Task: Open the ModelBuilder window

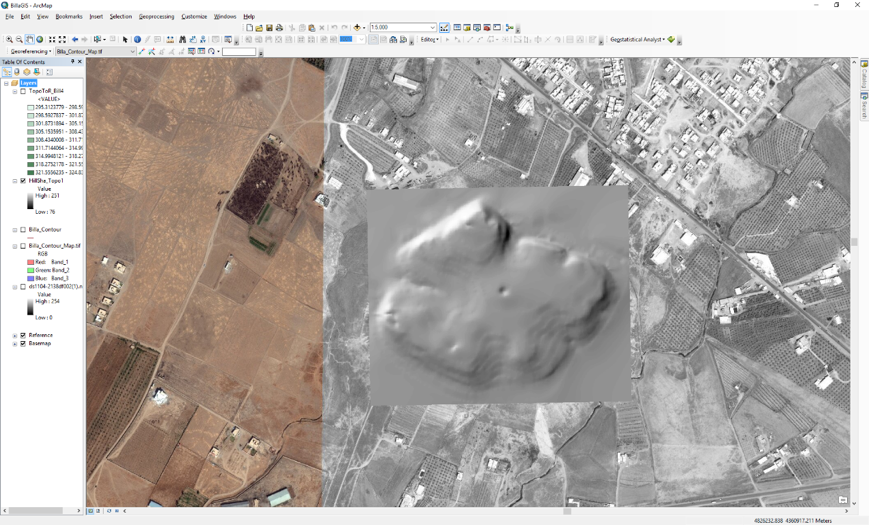Action: (509, 27)
